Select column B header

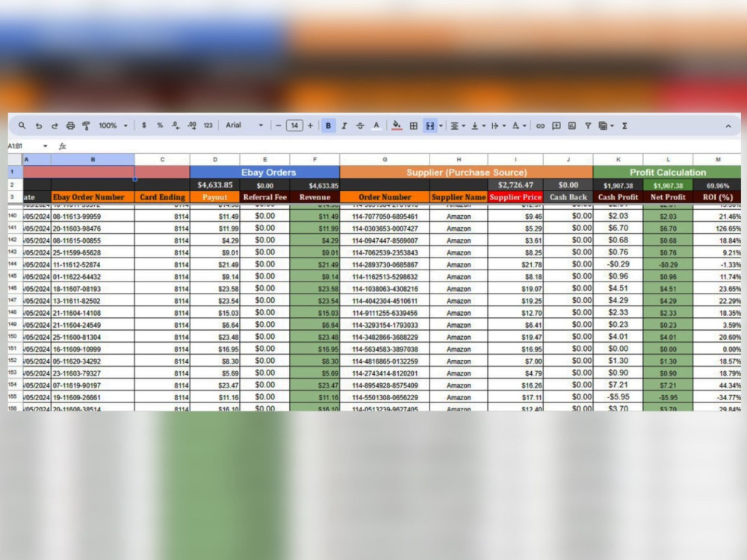[x=93, y=160]
